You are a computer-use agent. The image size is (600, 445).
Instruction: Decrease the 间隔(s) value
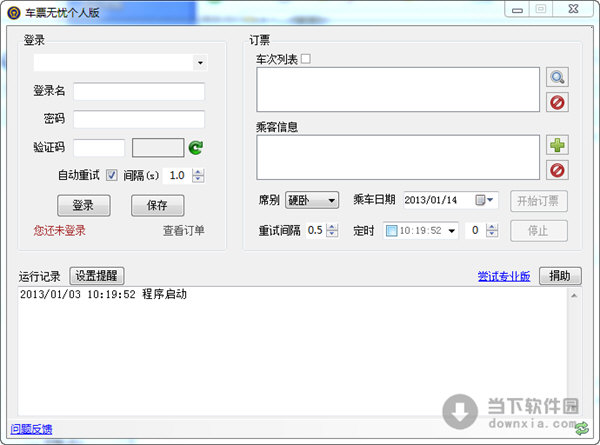pos(198,179)
